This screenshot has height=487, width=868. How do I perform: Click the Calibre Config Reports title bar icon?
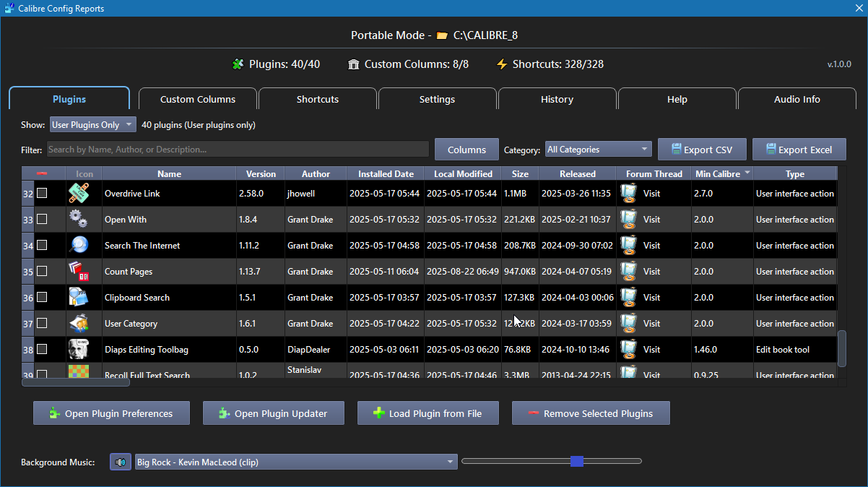tap(9, 9)
